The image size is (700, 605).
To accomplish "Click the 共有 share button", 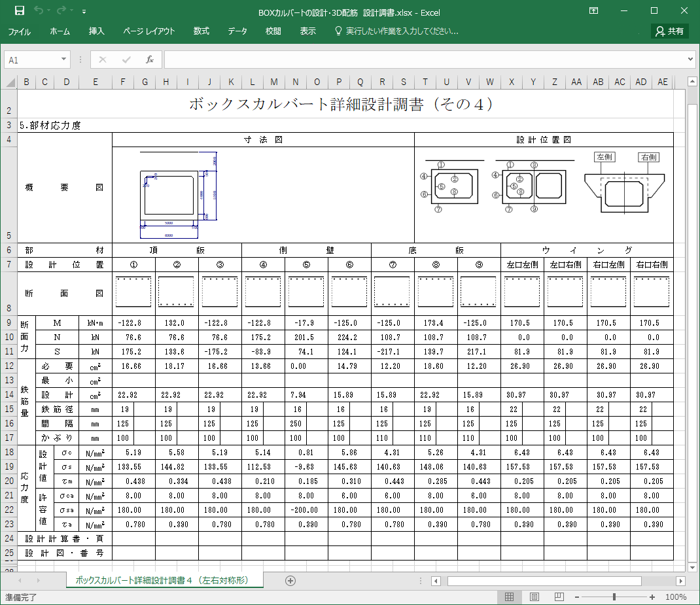I will [670, 31].
